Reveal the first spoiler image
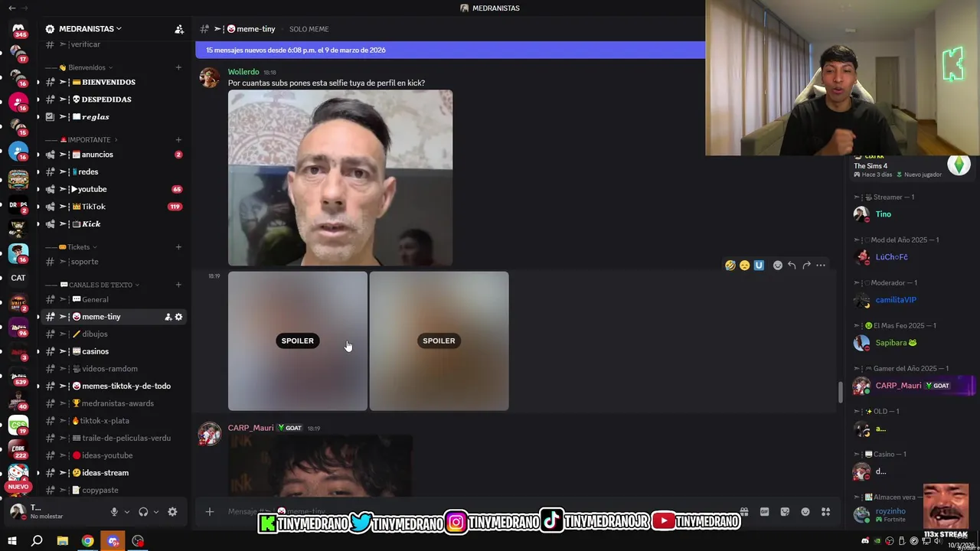Image resolution: width=980 pixels, height=551 pixels. (298, 341)
